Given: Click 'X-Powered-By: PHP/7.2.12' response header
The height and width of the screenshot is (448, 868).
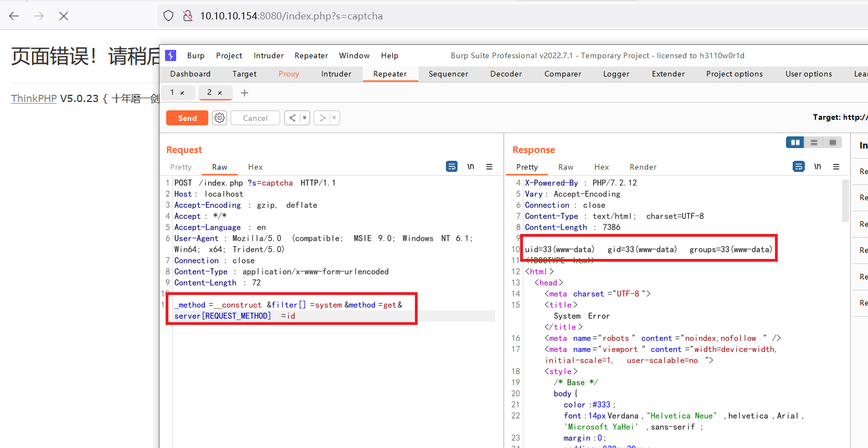Looking at the screenshot, I should pos(581,183).
